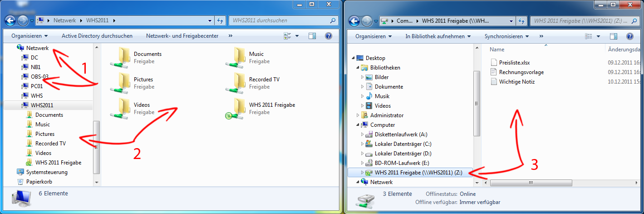
Task: Sort by Änderungsdatum column header
Action: (x=624, y=50)
